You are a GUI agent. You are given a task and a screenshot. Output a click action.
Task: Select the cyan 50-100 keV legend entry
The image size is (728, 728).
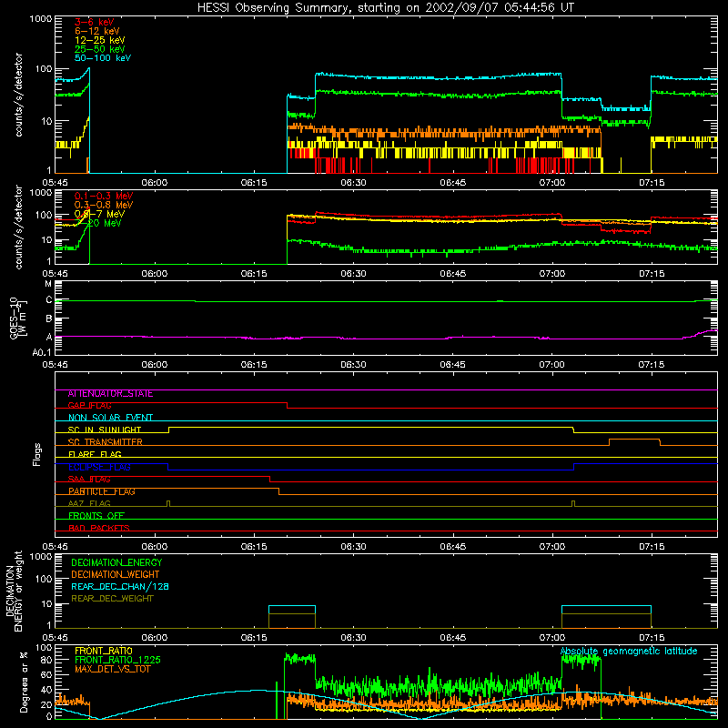tap(103, 58)
